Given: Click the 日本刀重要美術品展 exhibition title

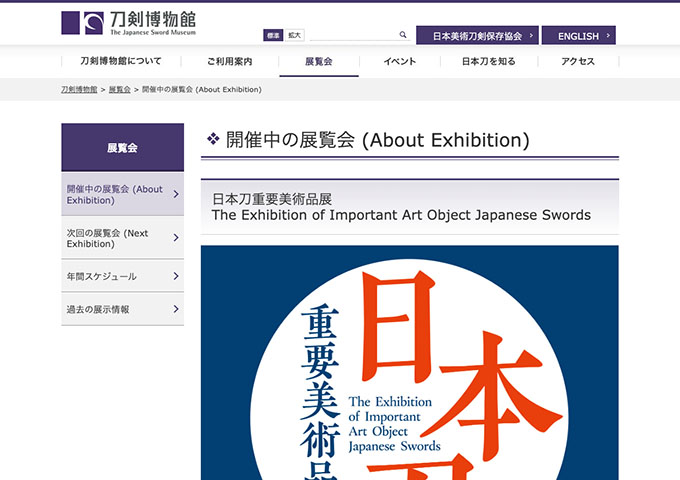Looking at the screenshot, I should [x=272, y=199].
